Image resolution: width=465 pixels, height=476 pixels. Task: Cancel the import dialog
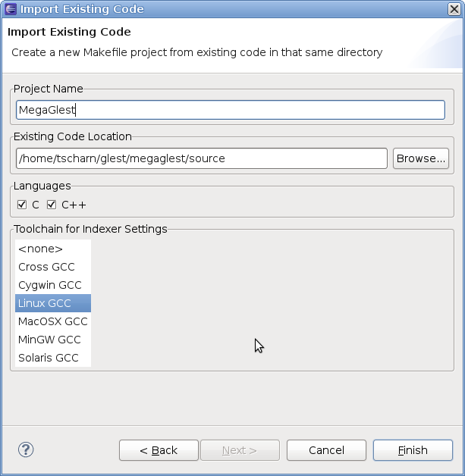coord(326,450)
